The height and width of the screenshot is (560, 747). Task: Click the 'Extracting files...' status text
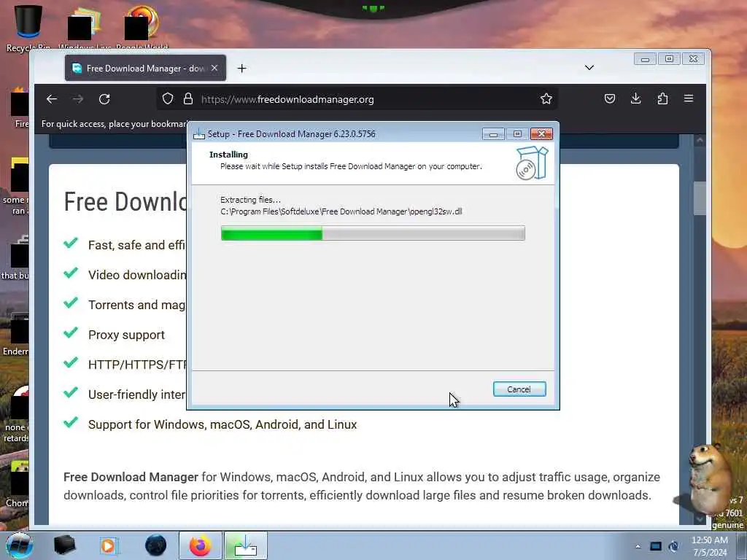(x=251, y=200)
